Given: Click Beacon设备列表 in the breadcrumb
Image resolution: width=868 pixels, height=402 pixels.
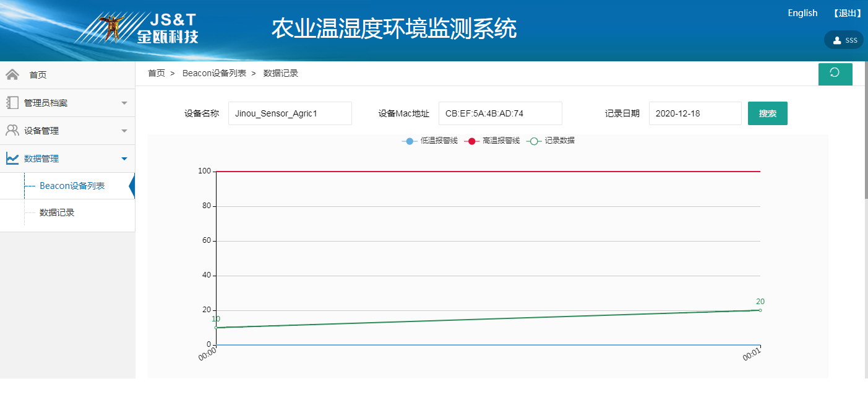Looking at the screenshot, I should [x=214, y=73].
